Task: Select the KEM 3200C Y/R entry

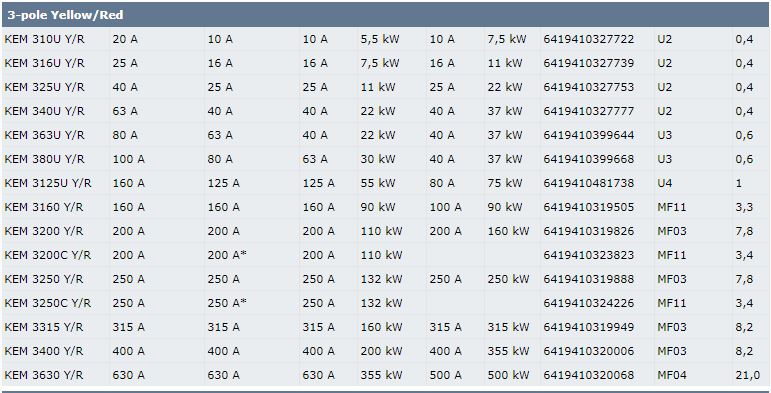Action: point(48,255)
